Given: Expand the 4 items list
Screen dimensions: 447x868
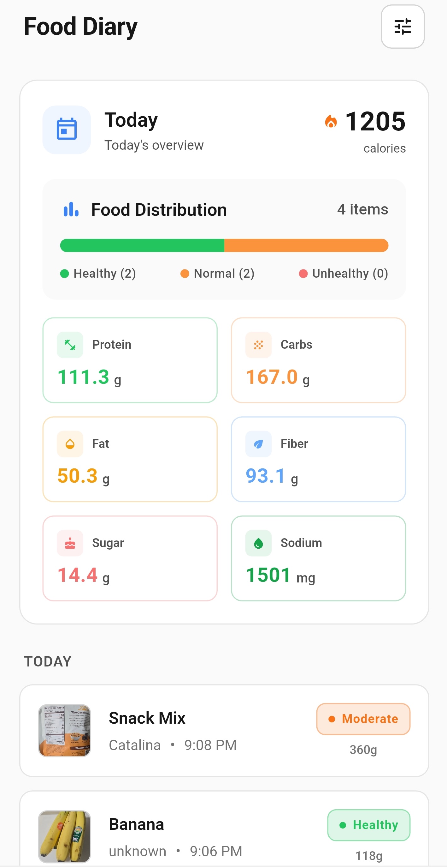Looking at the screenshot, I should pyautogui.click(x=362, y=209).
